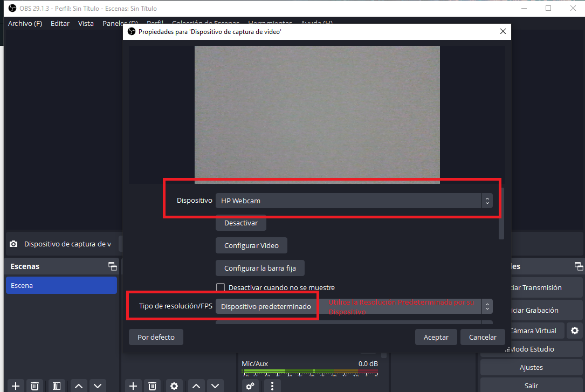
Task: Open audio mixer three-dot menu
Action: tap(272, 386)
